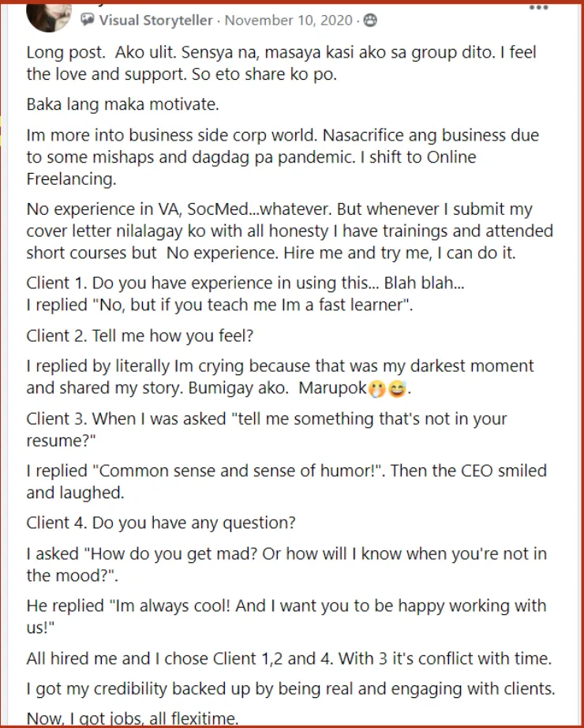Click the 'Baka lang maka motivate' line
This screenshot has height=728, width=584.
click(122, 104)
